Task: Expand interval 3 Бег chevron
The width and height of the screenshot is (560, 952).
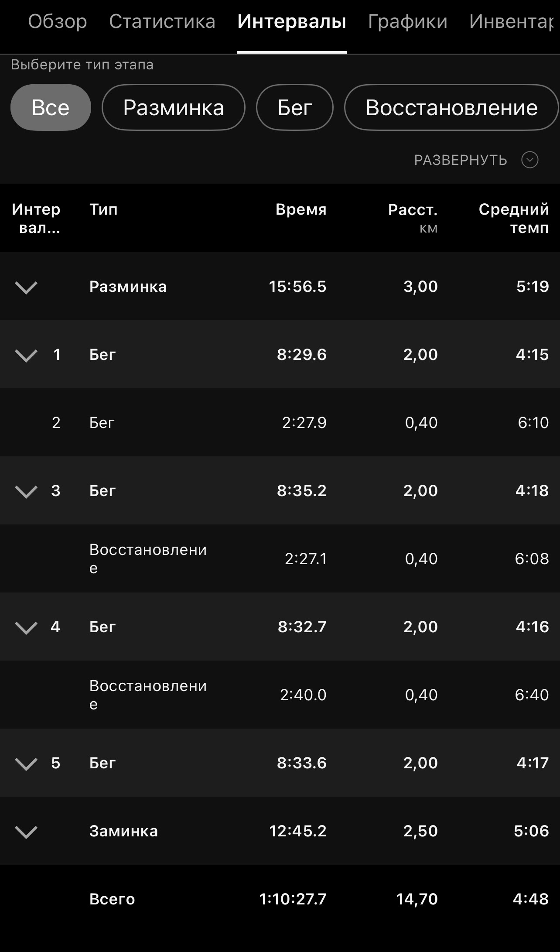Action: (x=26, y=492)
